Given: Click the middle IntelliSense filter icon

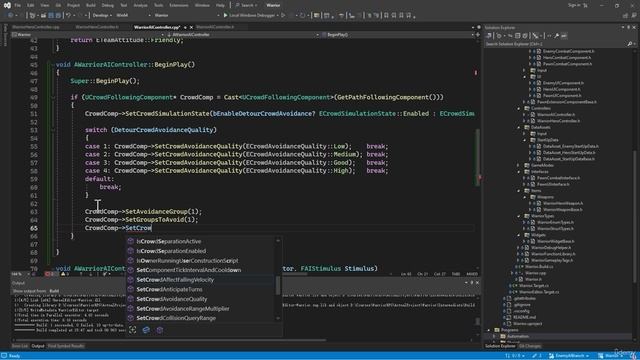Looking at the screenshot, I should pyautogui.click(x=146, y=330).
